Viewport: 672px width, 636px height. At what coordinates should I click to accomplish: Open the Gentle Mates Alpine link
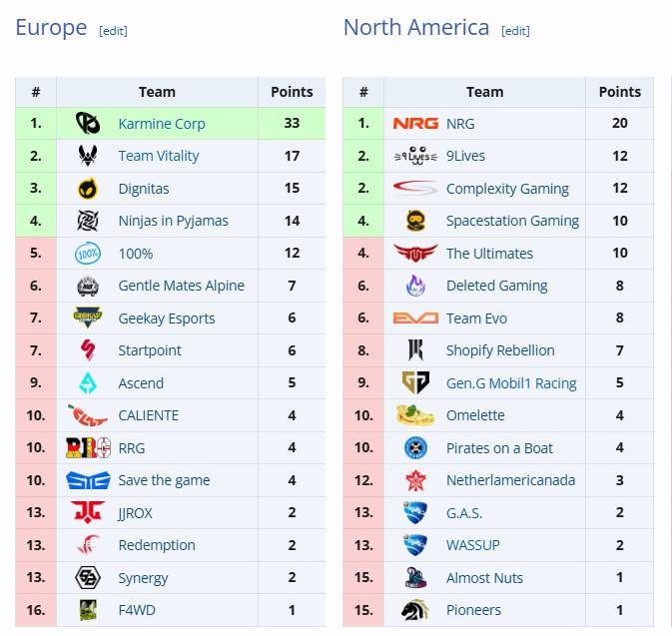tap(182, 286)
